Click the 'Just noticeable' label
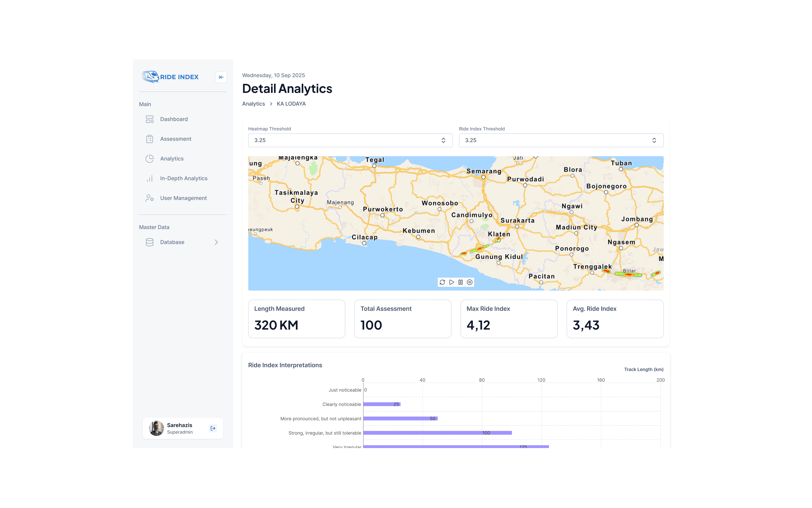Viewport: 812px width, 508px height. [x=345, y=390]
